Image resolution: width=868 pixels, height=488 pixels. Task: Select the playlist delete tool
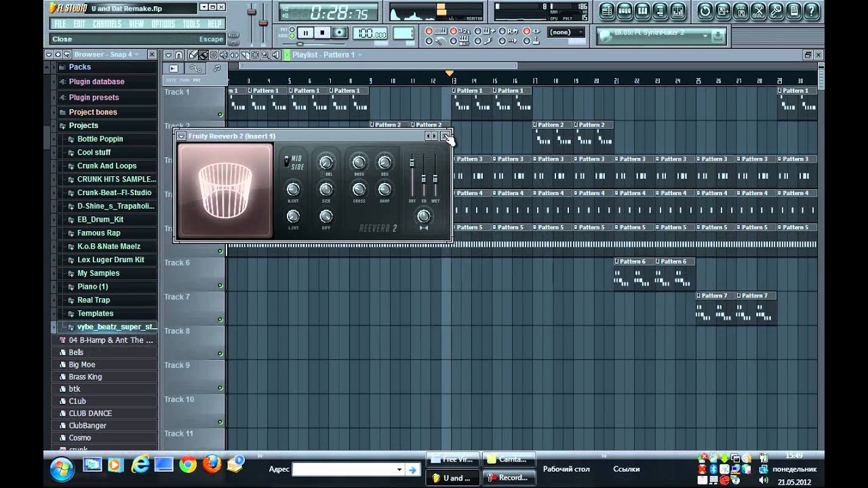click(214, 55)
